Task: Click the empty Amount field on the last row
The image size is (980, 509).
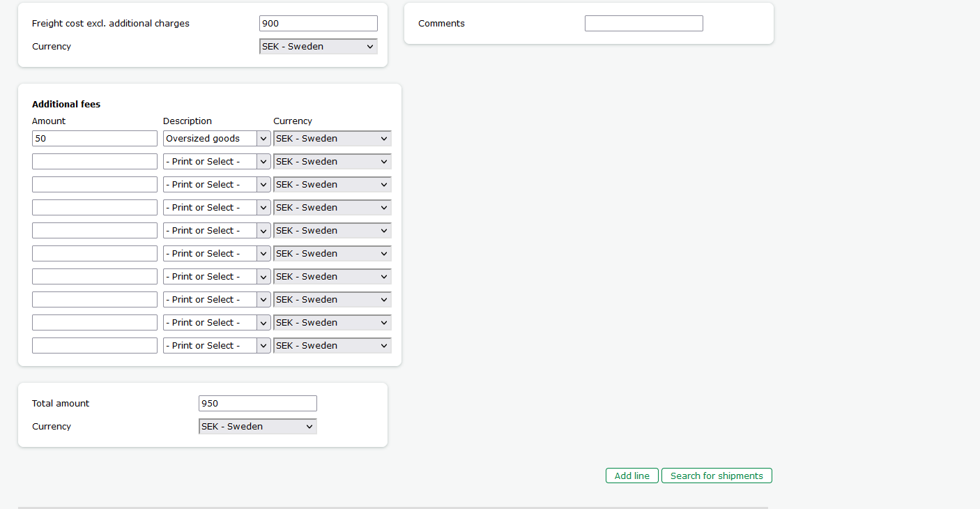Action: [x=94, y=345]
